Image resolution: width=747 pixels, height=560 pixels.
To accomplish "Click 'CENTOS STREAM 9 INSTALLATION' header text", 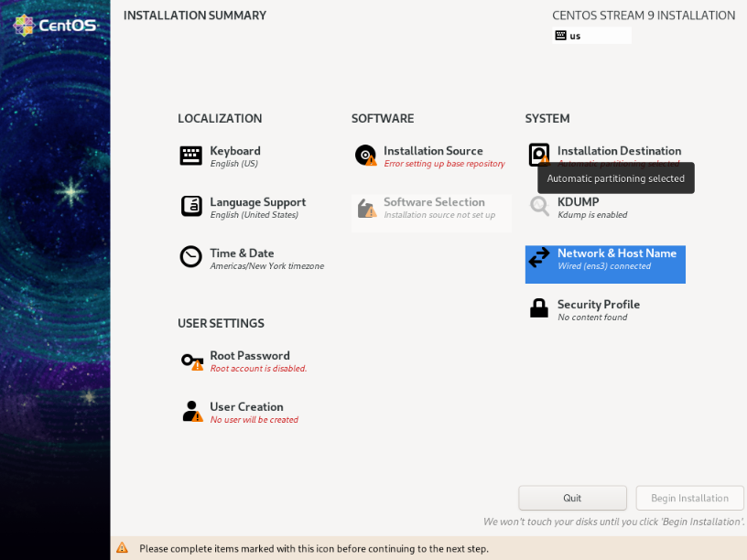I will click(644, 16).
